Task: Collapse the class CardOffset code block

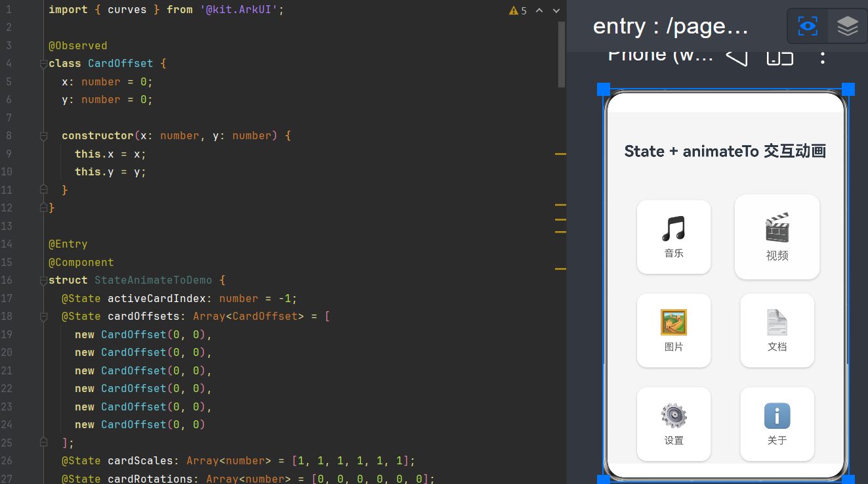Action: pyautogui.click(x=43, y=64)
